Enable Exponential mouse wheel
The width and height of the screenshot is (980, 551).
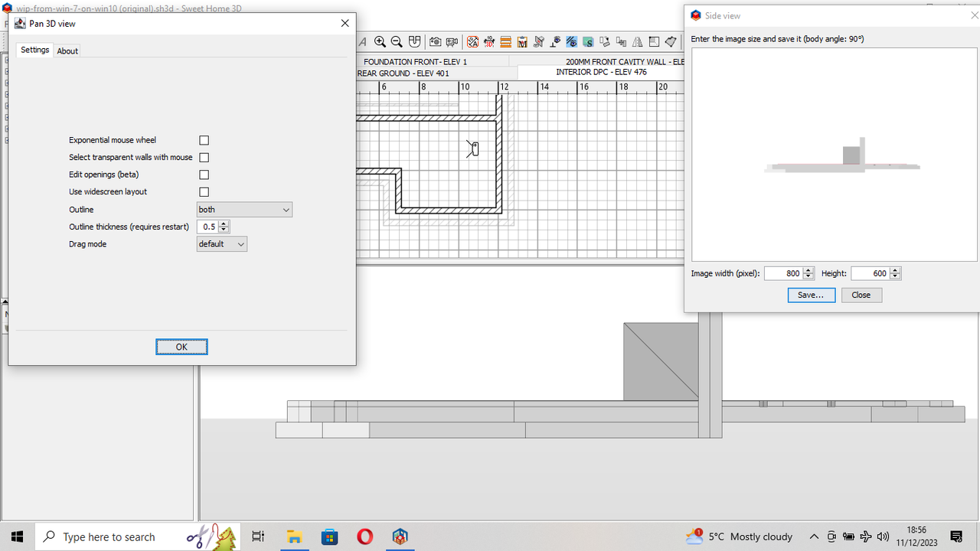point(204,140)
